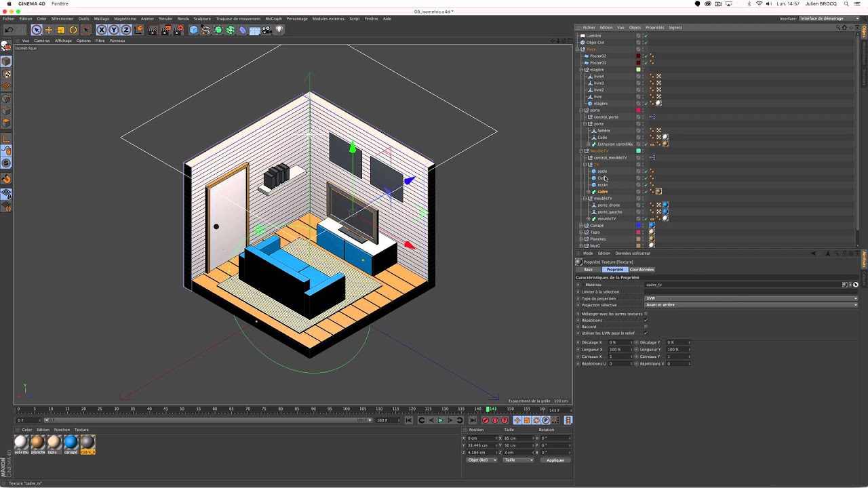
Task: Open the spline pen tool icon
Action: (206, 30)
